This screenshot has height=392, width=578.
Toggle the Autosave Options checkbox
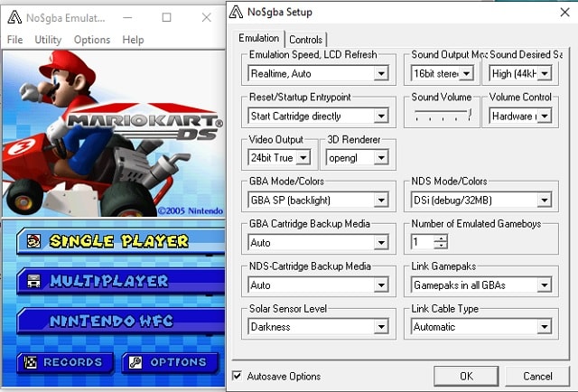[237, 376]
